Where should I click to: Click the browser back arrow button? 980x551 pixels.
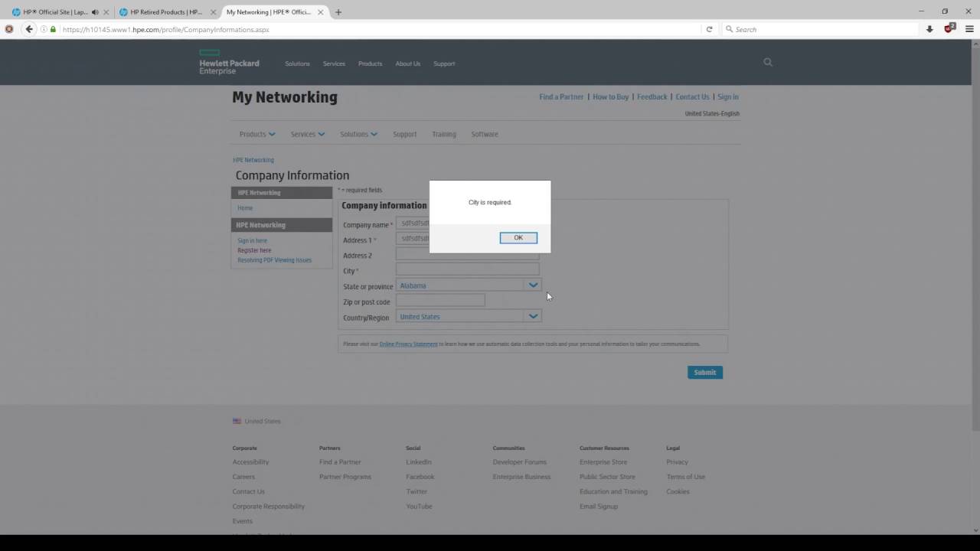point(29,29)
